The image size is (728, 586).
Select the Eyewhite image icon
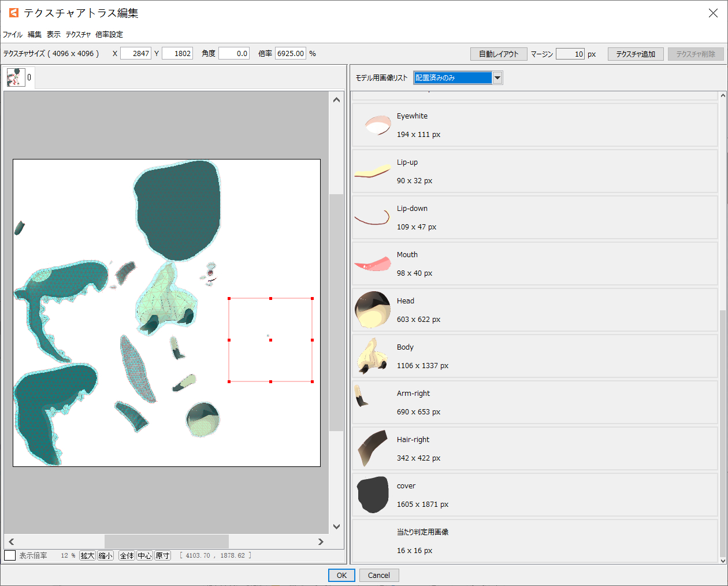[377, 125]
